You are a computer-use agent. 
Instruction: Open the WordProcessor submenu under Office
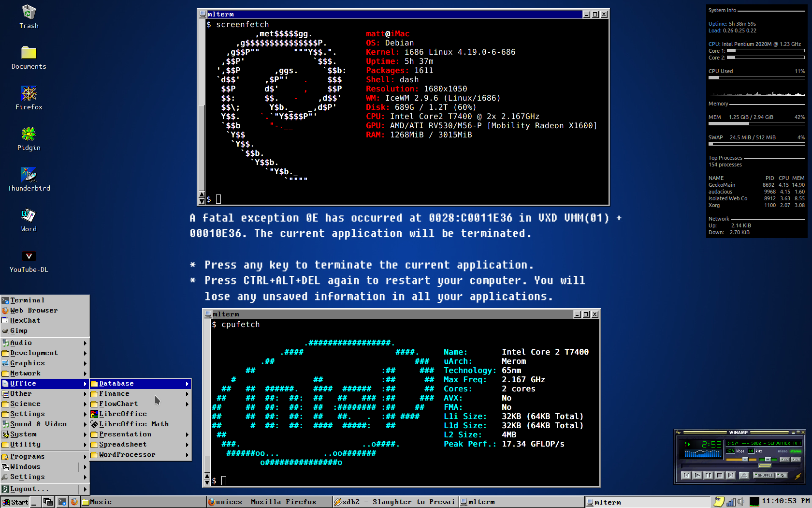141,455
